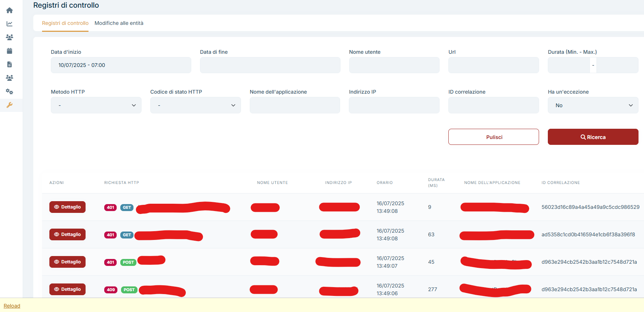The image size is (644, 312).
Task: Open the Ha un'eccezione dropdown
Action: coord(592,105)
